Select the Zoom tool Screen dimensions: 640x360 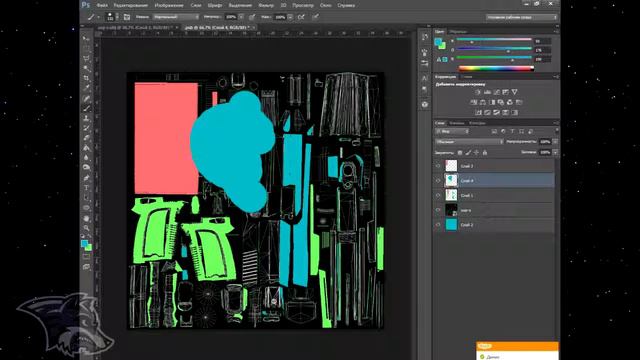tap(86, 228)
